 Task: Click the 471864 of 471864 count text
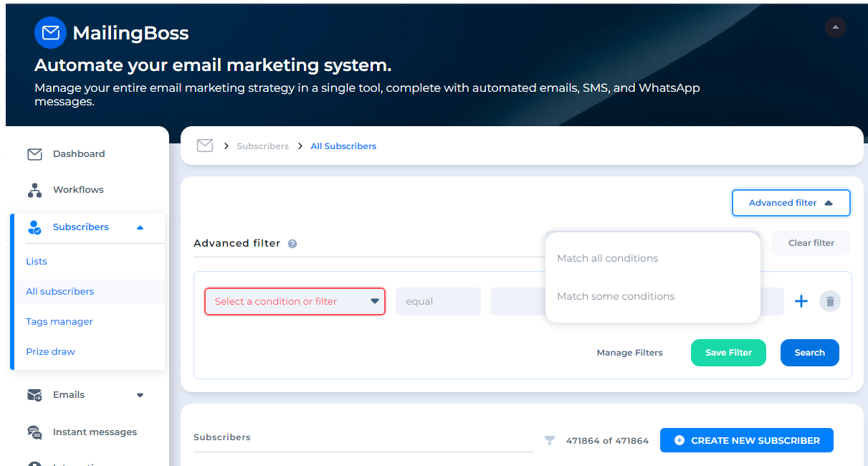(x=607, y=441)
